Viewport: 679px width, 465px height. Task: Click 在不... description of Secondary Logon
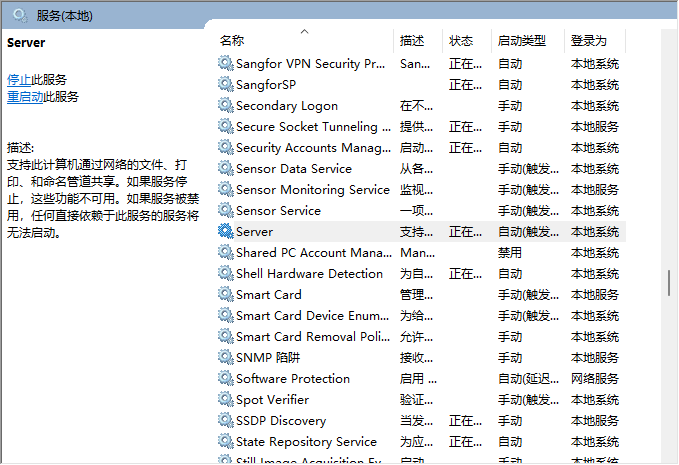(x=416, y=106)
